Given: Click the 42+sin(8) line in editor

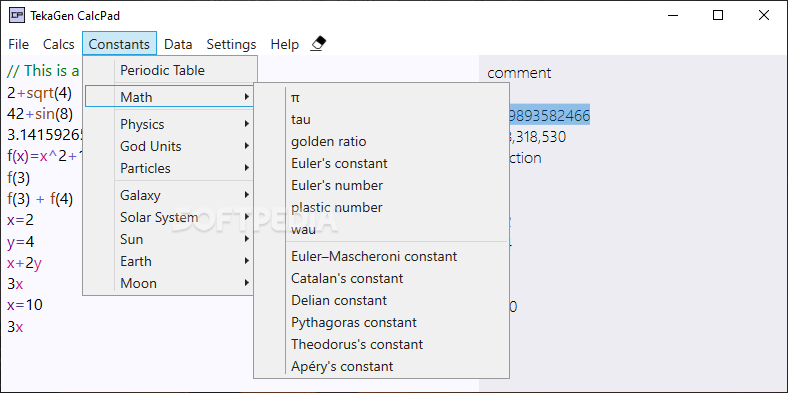Looking at the screenshot, I should pos(40,114).
